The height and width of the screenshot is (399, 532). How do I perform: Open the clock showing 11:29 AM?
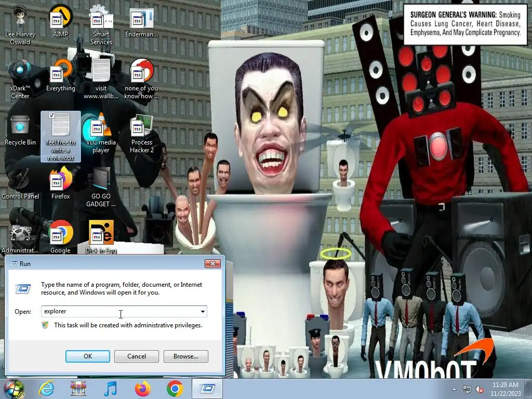pyautogui.click(x=506, y=389)
